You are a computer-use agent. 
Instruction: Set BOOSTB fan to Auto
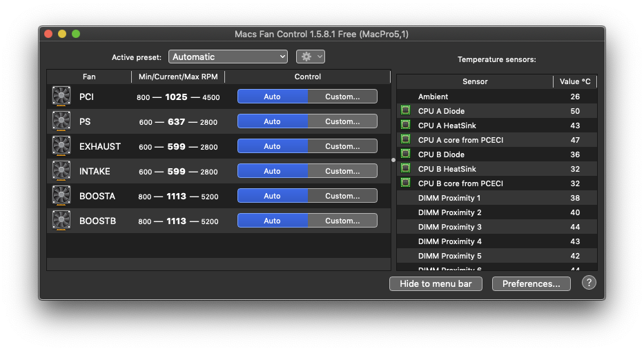pyautogui.click(x=273, y=221)
